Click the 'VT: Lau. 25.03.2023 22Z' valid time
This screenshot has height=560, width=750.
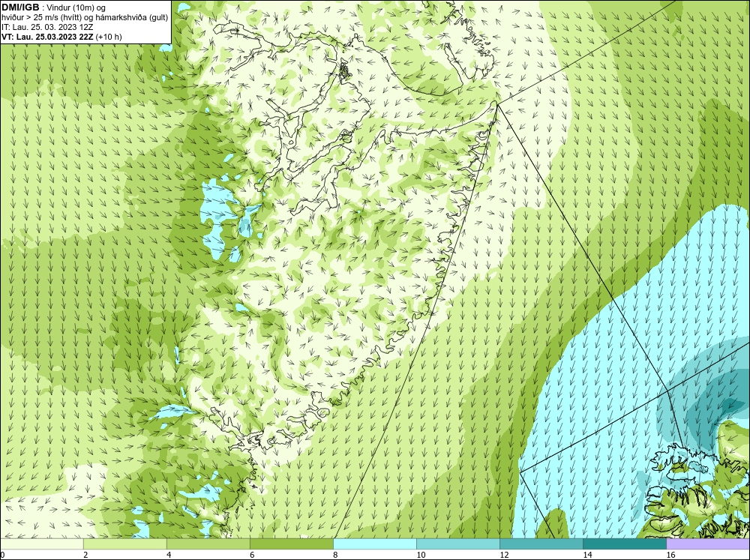pyautogui.click(x=48, y=37)
